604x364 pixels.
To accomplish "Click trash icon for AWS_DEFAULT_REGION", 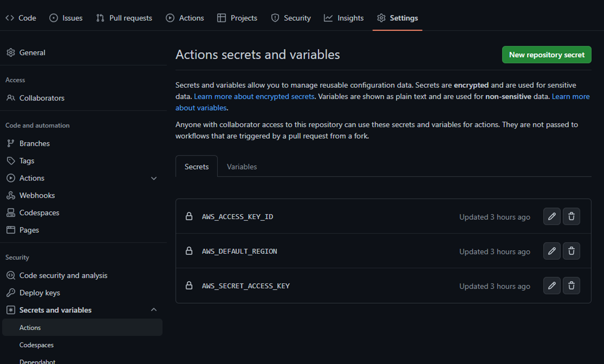I will coord(571,251).
